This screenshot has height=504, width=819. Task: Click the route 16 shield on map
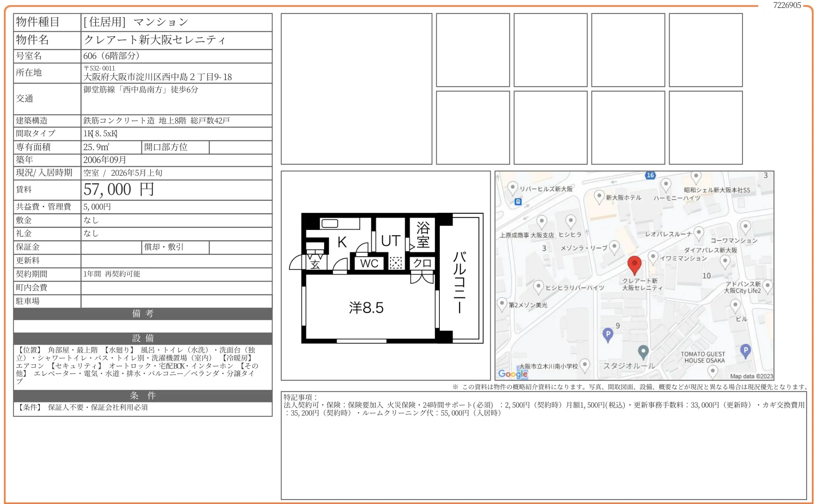650,175
